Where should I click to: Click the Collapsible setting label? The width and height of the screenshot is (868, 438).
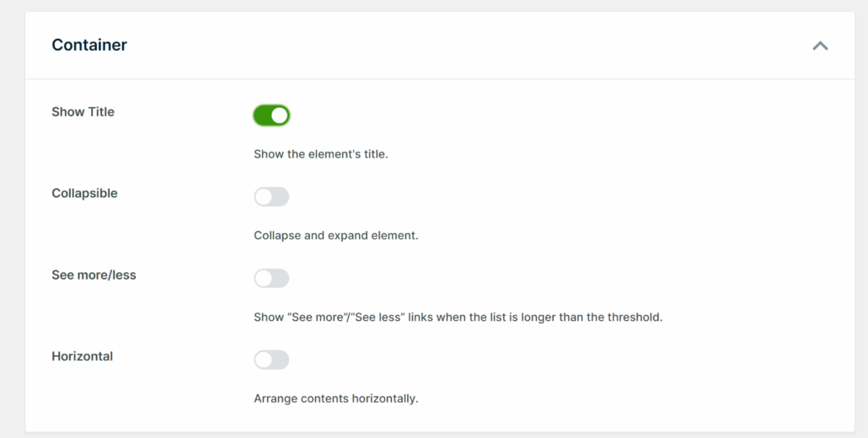[x=84, y=194]
